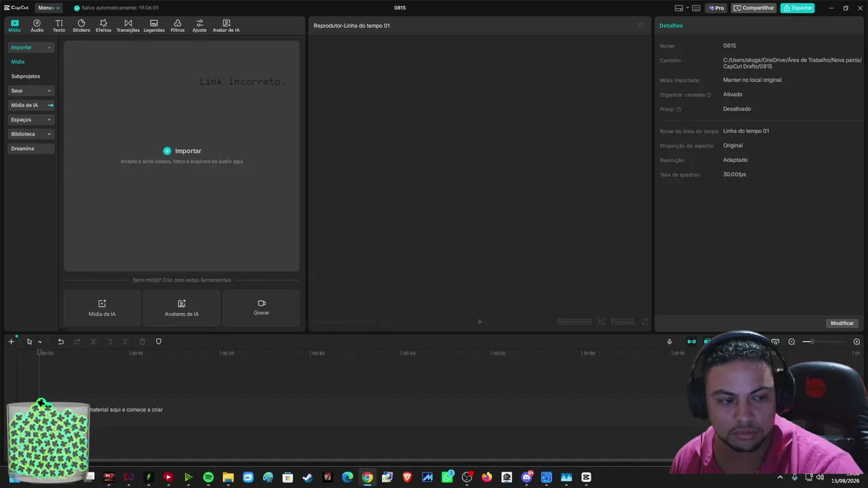Toggle the timeline preview-axis icon
This screenshot has width=868, height=488.
tap(775, 342)
